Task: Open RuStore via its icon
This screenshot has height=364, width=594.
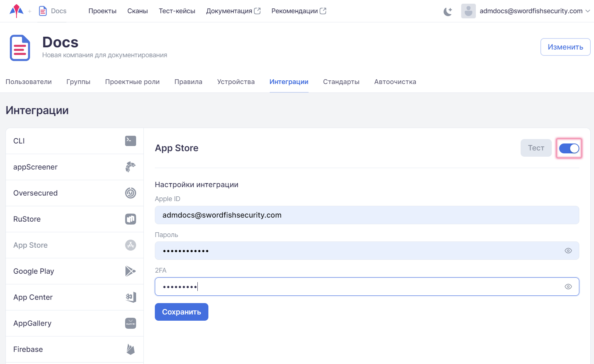Action: click(x=130, y=219)
